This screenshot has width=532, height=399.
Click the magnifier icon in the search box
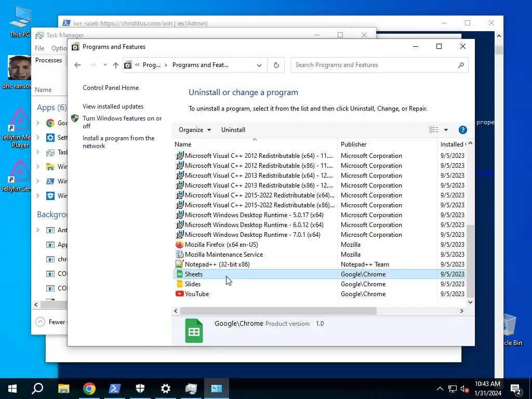pyautogui.click(x=460, y=65)
